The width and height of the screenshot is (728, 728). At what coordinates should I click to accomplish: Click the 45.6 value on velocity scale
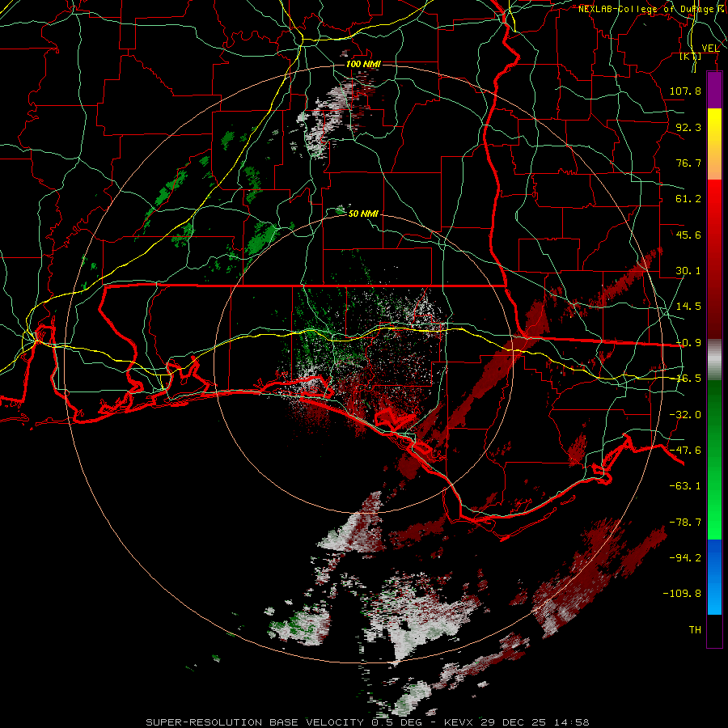[x=688, y=235]
